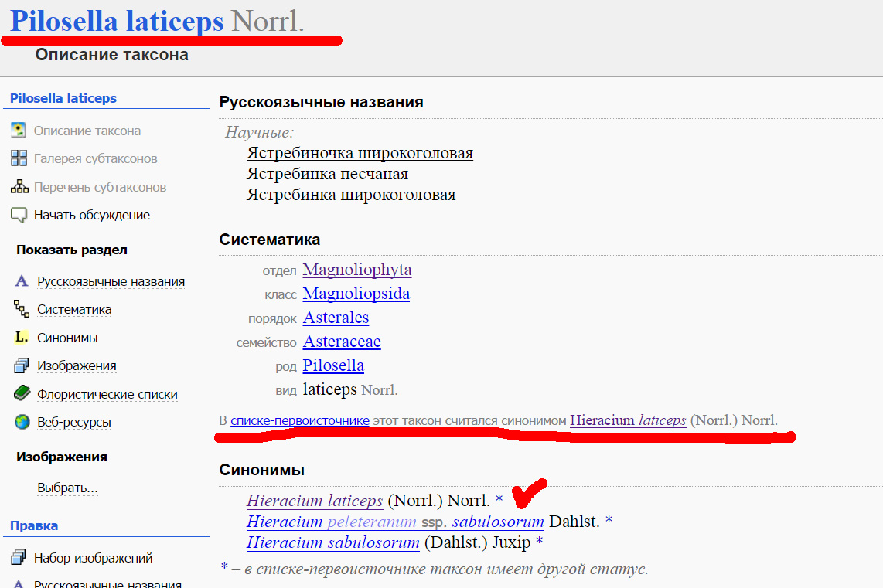Click the subtaxa list hierarchy icon
Viewport: 883px width, 588px height.
coord(19,187)
